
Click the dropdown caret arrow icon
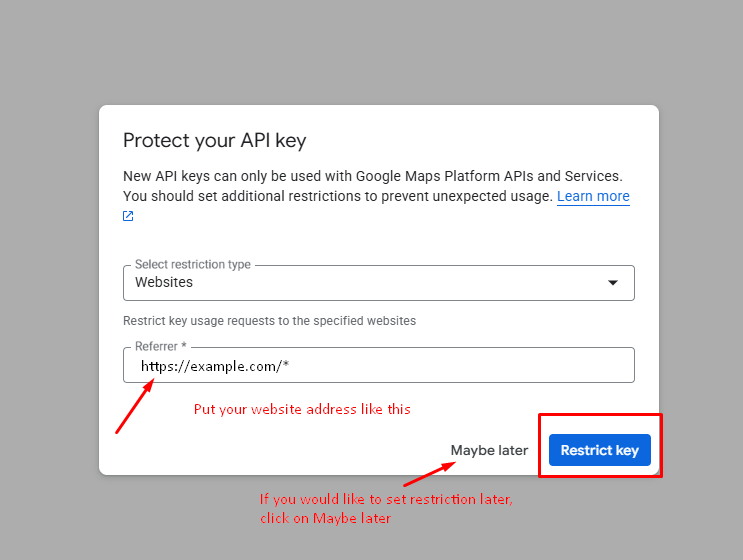tap(613, 283)
